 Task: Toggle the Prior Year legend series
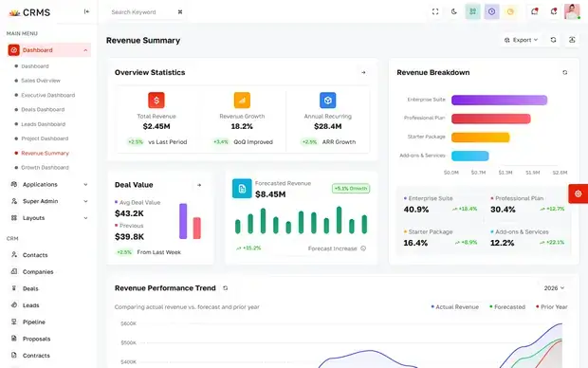pyautogui.click(x=552, y=307)
